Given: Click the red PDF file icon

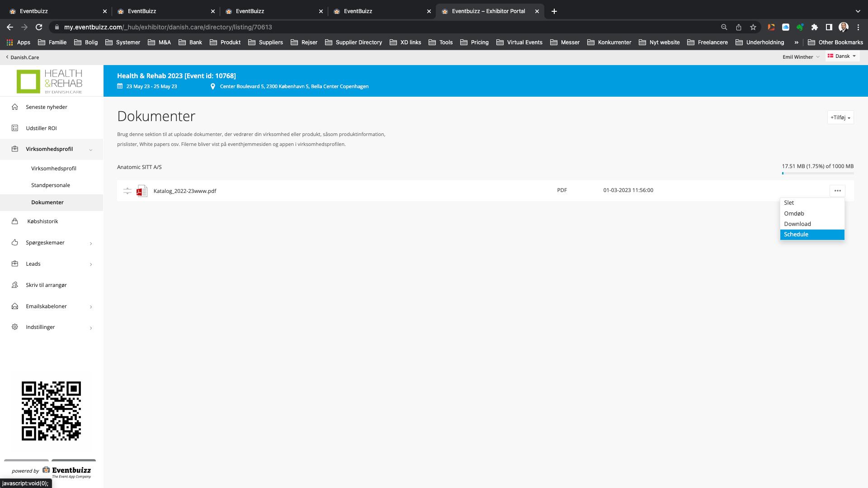Looking at the screenshot, I should (142, 191).
